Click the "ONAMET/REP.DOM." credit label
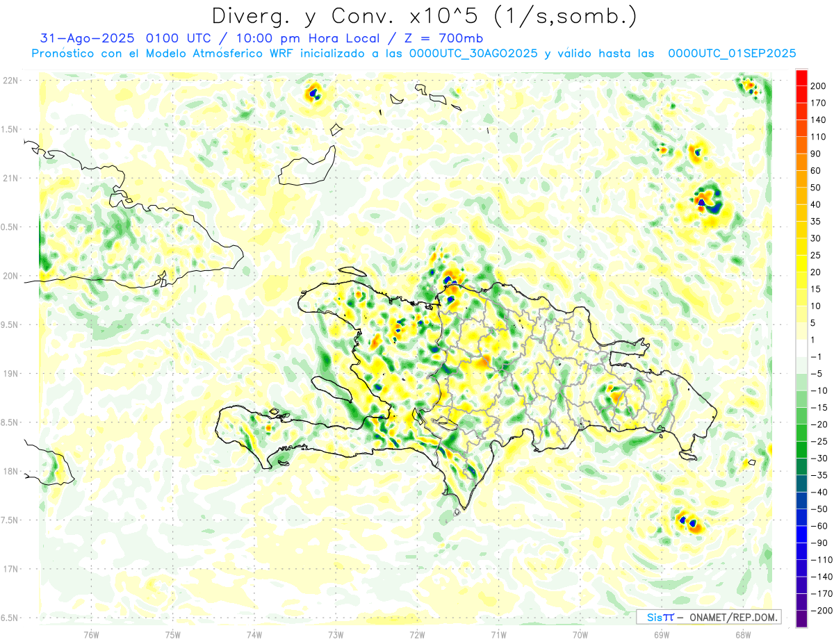The width and height of the screenshot is (834, 644). [x=733, y=617]
